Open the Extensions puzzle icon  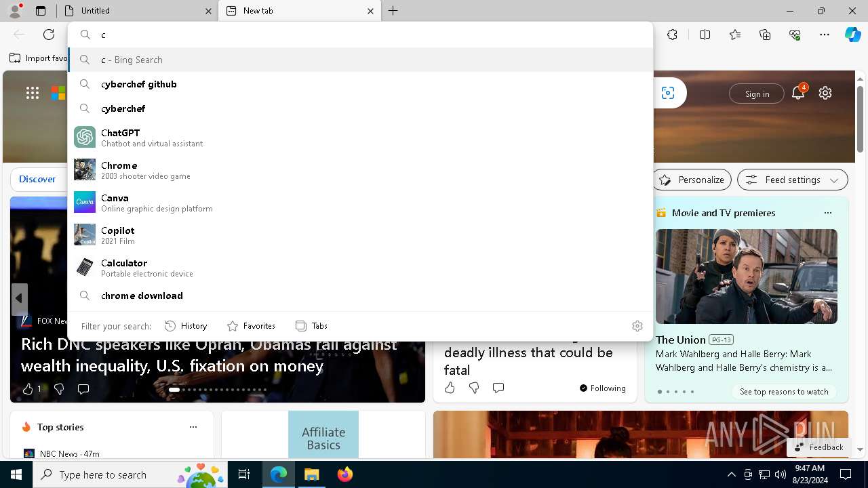(x=672, y=35)
